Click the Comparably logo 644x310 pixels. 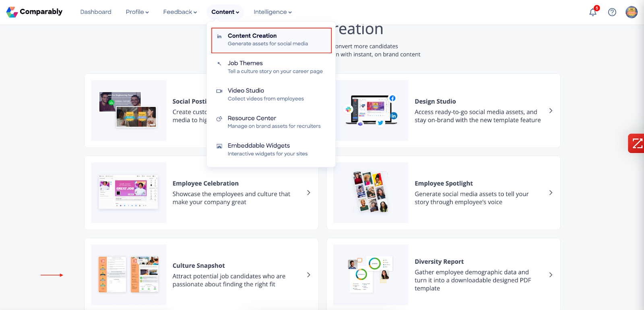[34, 12]
